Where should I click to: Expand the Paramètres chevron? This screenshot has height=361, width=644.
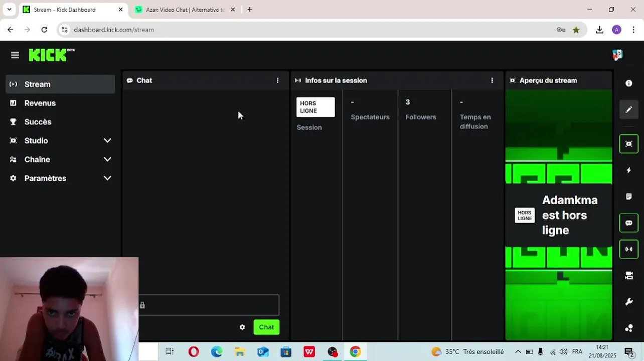click(107, 178)
